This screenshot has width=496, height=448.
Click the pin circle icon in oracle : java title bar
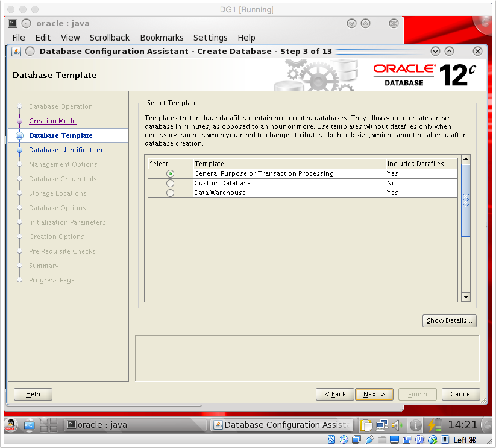26,24
